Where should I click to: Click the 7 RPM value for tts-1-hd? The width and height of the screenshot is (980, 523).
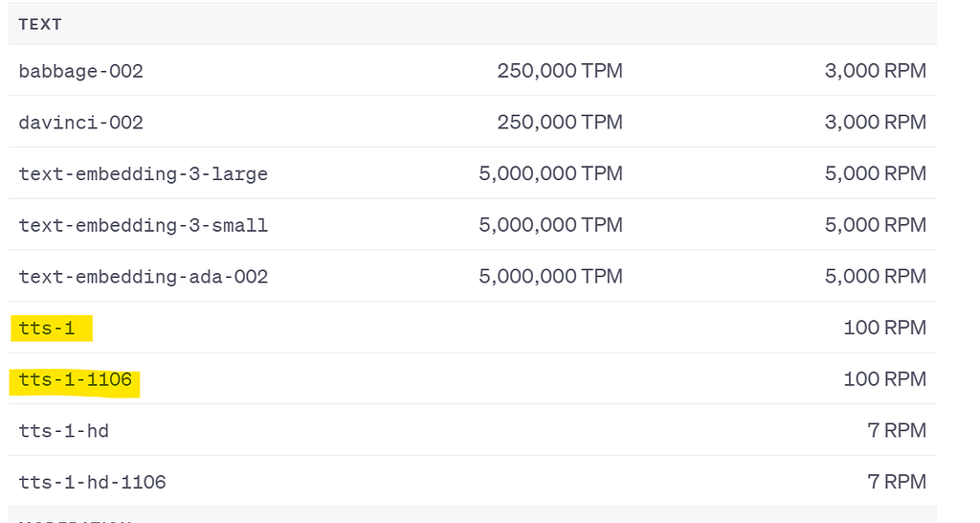pyautogui.click(x=897, y=431)
